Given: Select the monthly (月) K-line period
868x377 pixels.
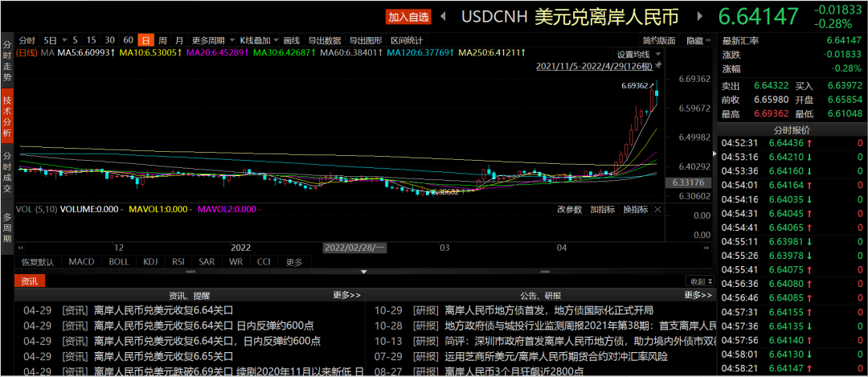Looking at the screenshot, I should [x=178, y=40].
